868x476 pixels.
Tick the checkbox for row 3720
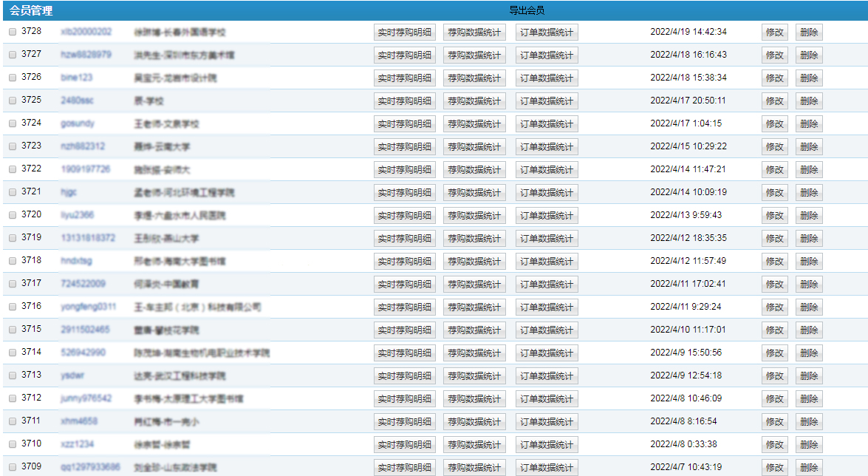pos(13,215)
